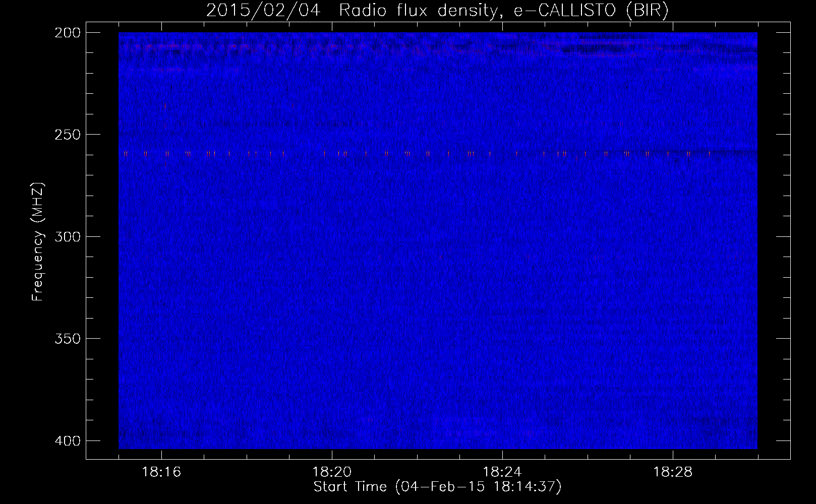Click the 350 frequency tick label

pyautogui.click(x=67, y=339)
